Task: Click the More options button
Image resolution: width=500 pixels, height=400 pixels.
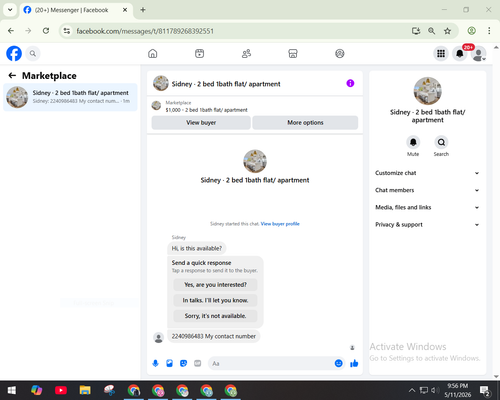Action: [x=305, y=123]
